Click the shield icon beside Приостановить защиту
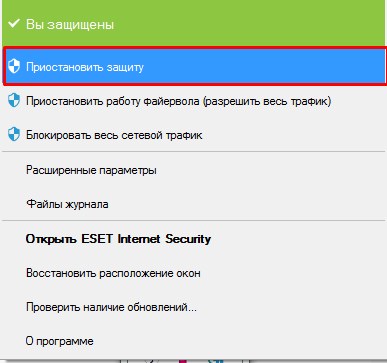 pyautogui.click(x=14, y=66)
